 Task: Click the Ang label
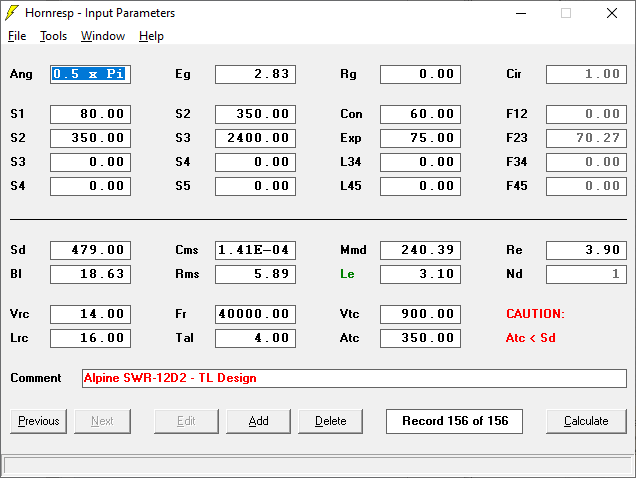click(x=21, y=74)
